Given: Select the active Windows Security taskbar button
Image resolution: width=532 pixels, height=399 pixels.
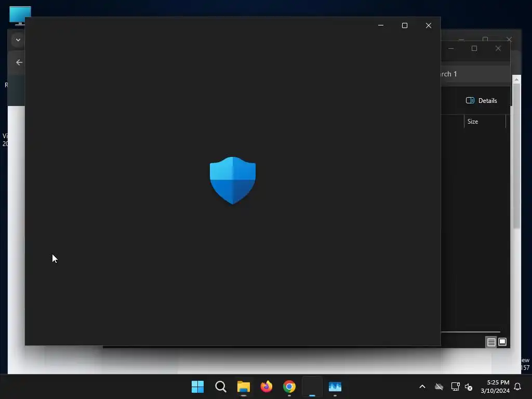Looking at the screenshot, I should tap(312, 387).
